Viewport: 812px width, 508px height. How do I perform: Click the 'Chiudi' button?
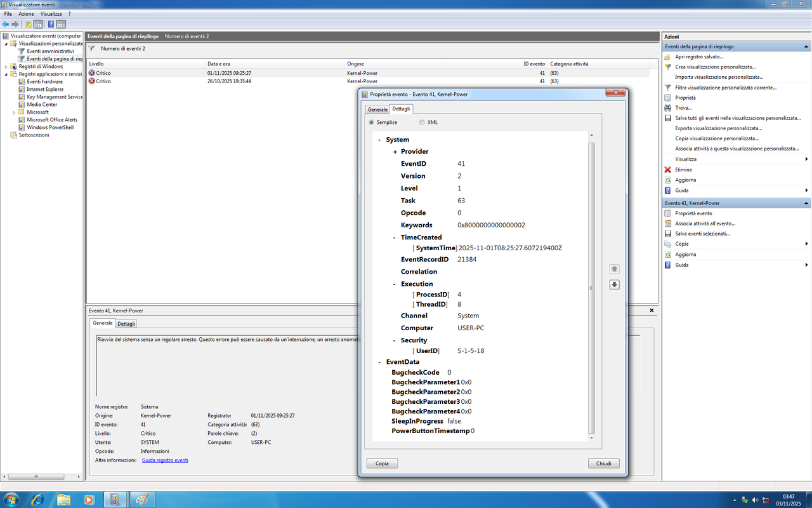coord(604,464)
